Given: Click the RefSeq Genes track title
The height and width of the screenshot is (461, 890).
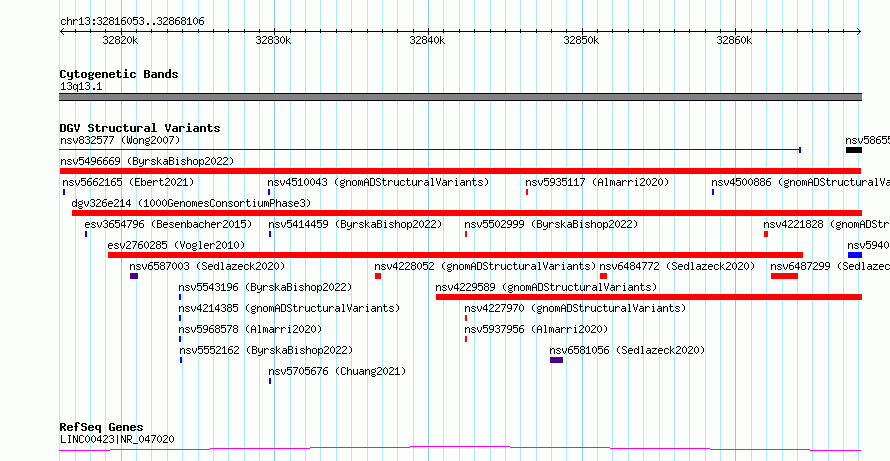Looking at the screenshot, I should coord(102,427).
